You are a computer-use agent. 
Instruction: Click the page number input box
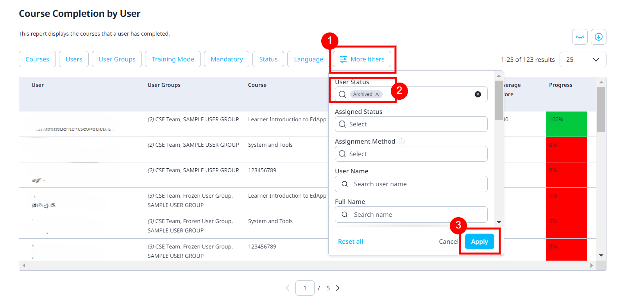point(305,288)
